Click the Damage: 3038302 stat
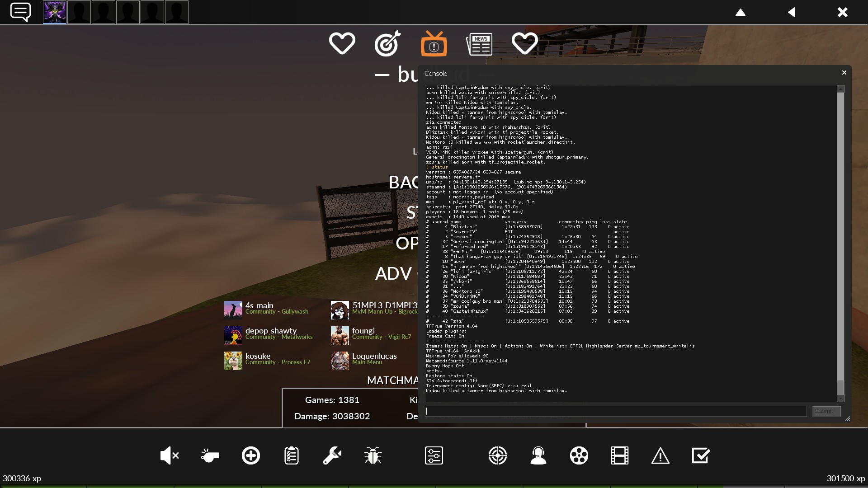This screenshot has height=488, width=868. tap(332, 416)
